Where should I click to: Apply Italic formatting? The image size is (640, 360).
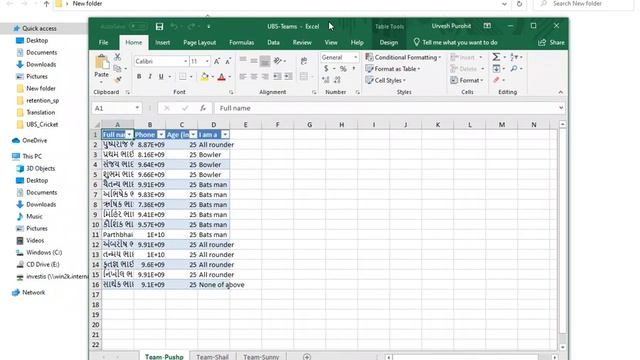click(150, 77)
